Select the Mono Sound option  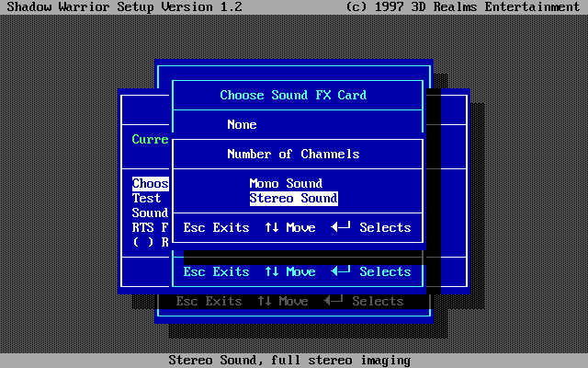click(x=286, y=183)
